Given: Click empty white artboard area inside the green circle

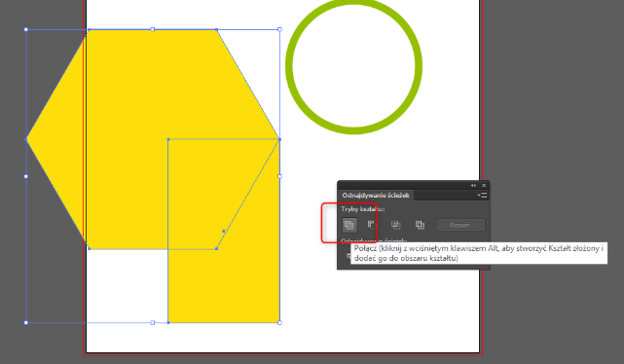Looking at the screenshot, I should click(353, 66).
